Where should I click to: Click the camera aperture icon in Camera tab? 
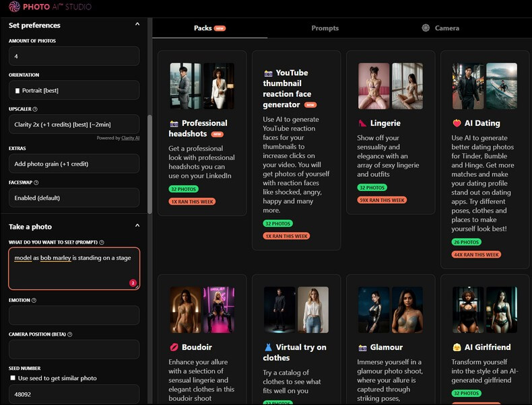coord(426,28)
